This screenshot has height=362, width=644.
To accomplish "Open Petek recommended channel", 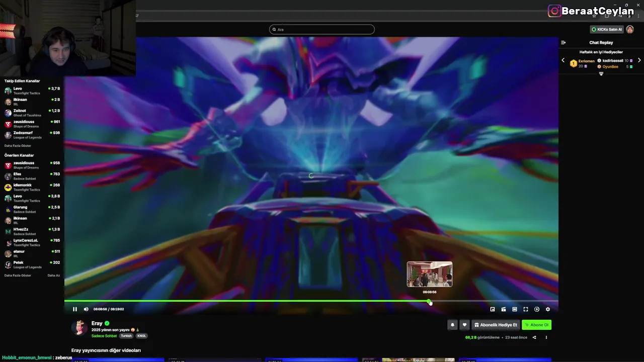I will click(32, 264).
